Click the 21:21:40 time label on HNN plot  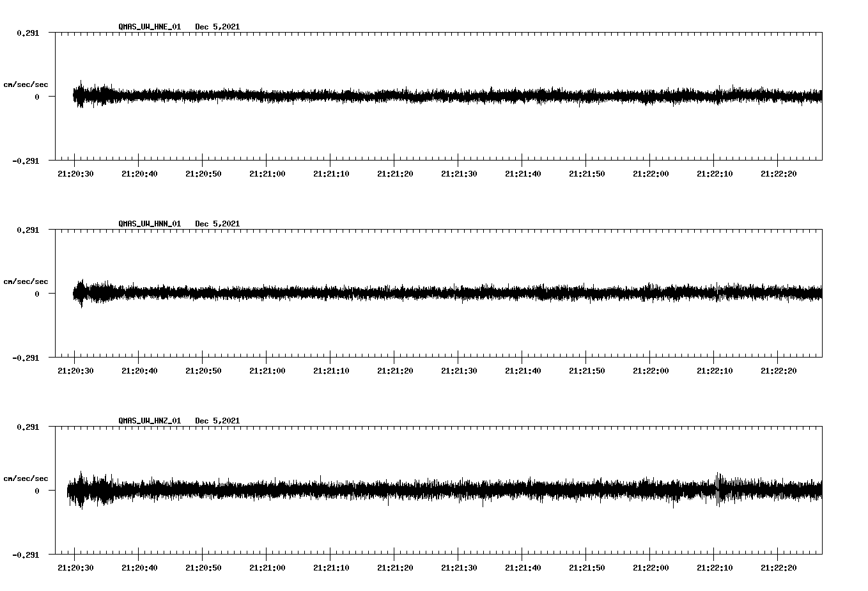point(523,371)
